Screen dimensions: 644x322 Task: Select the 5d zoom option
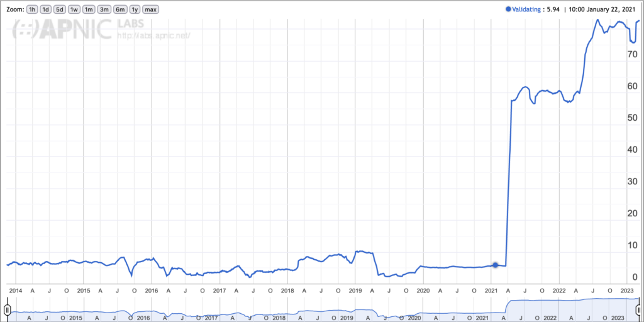(x=60, y=9)
